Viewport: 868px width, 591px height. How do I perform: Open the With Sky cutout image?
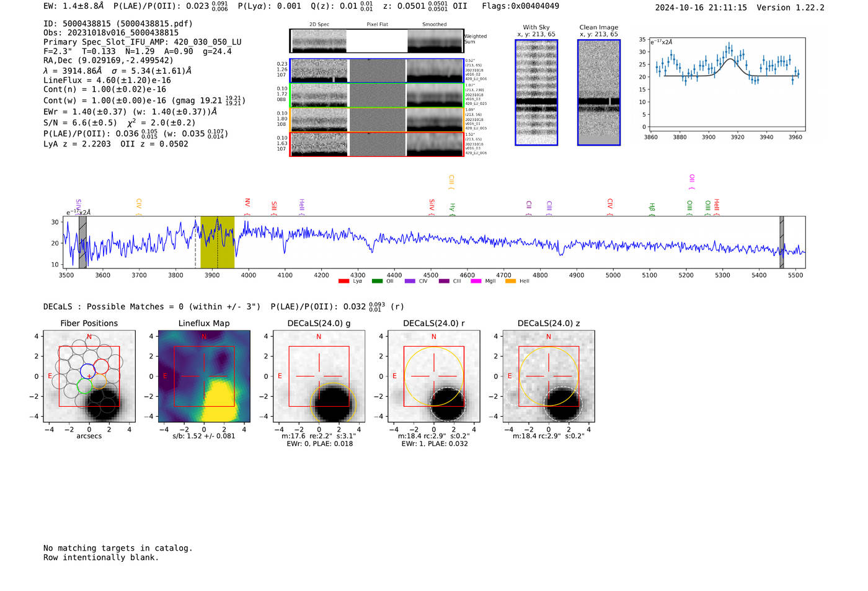point(536,92)
